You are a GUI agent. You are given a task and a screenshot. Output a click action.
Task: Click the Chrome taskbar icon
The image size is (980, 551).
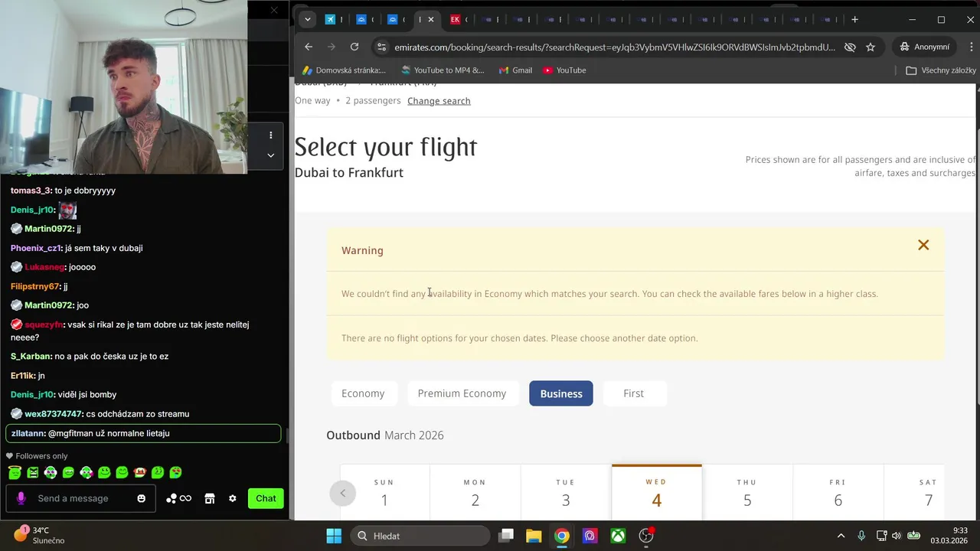point(562,536)
